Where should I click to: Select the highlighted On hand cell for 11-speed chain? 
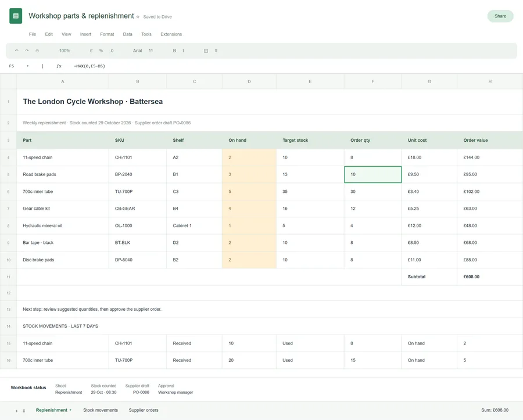[249, 157]
